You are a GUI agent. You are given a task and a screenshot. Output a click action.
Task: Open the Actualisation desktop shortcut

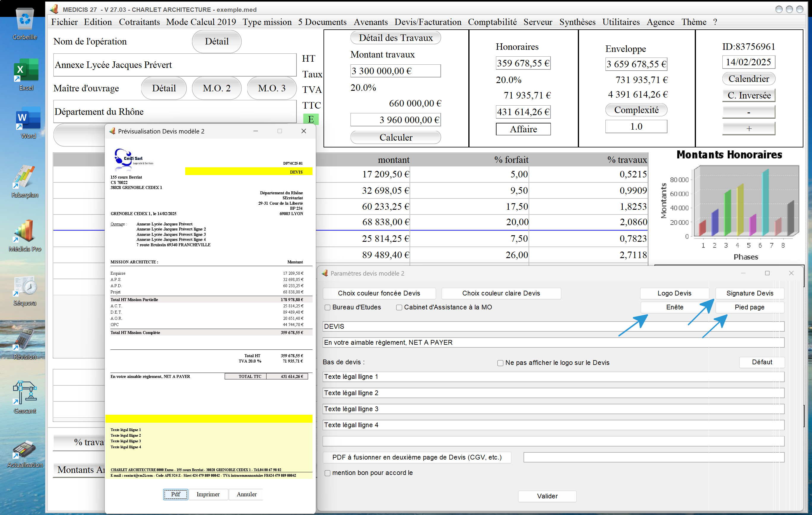point(25,453)
